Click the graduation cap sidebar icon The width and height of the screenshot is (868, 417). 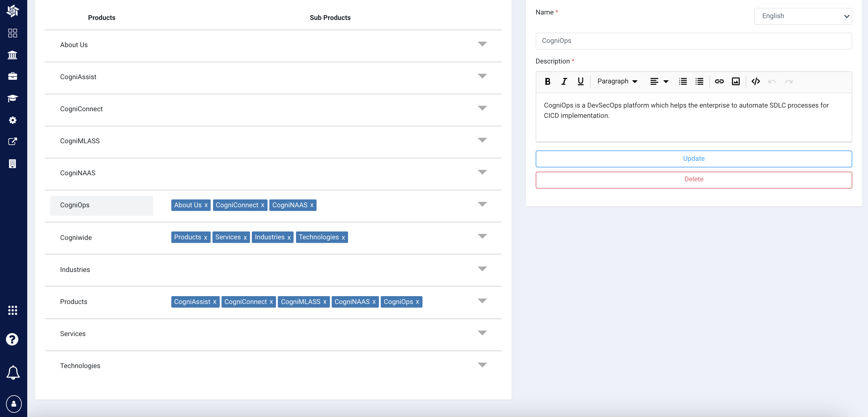pos(12,98)
